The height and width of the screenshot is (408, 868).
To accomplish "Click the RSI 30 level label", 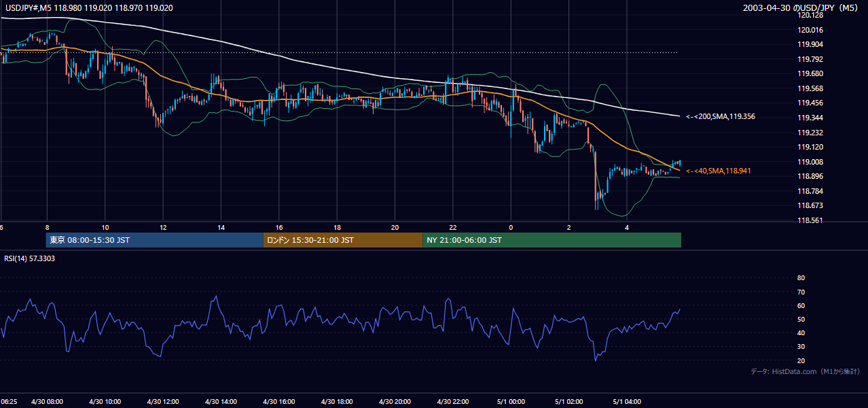I will click(x=801, y=347).
